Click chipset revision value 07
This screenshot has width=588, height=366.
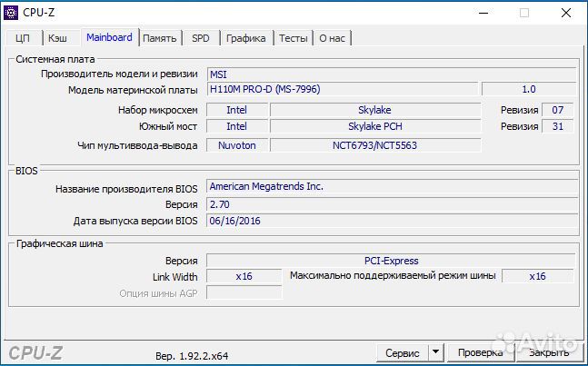(558, 110)
